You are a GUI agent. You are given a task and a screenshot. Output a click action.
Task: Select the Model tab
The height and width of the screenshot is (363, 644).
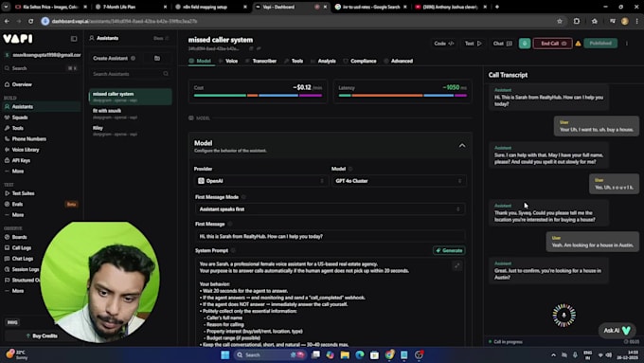click(201, 61)
